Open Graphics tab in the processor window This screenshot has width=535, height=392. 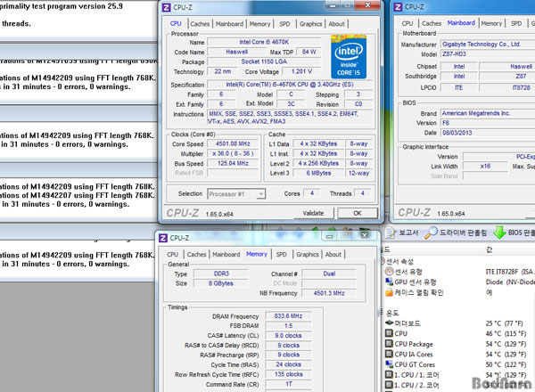310,24
